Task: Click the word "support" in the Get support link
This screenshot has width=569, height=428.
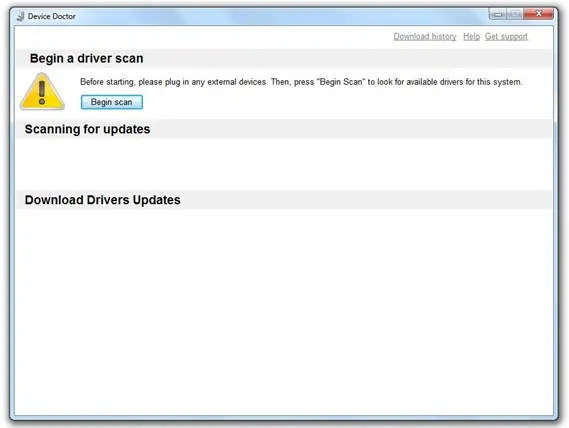Action: click(513, 36)
